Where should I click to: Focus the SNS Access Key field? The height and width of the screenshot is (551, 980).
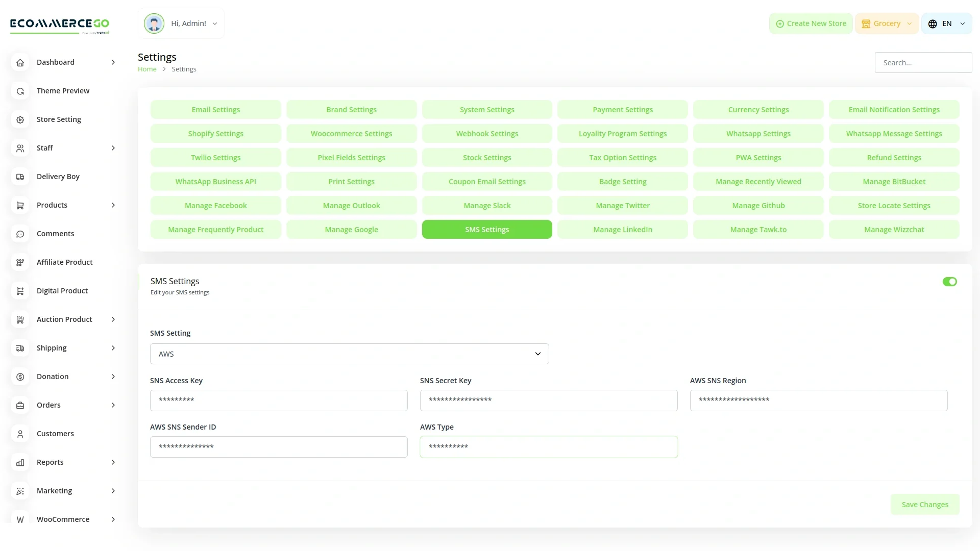(x=279, y=400)
